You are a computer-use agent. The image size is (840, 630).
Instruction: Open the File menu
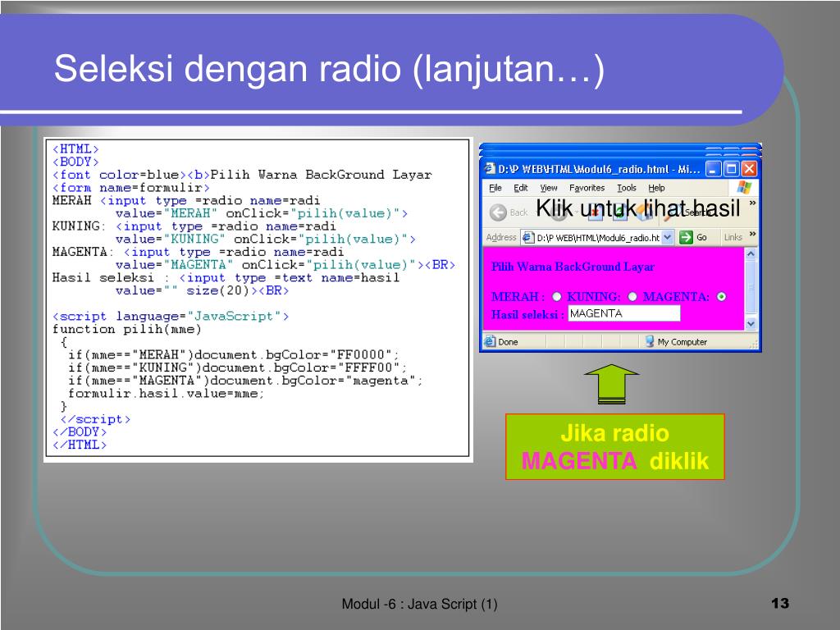(x=495, y=188)
